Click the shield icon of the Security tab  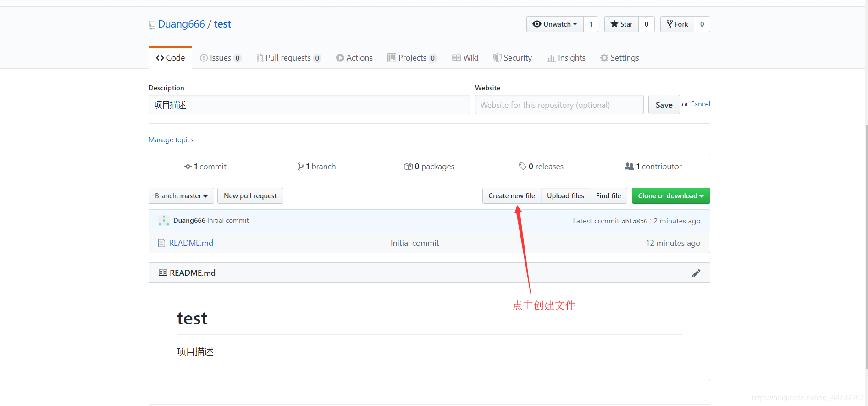497,58
